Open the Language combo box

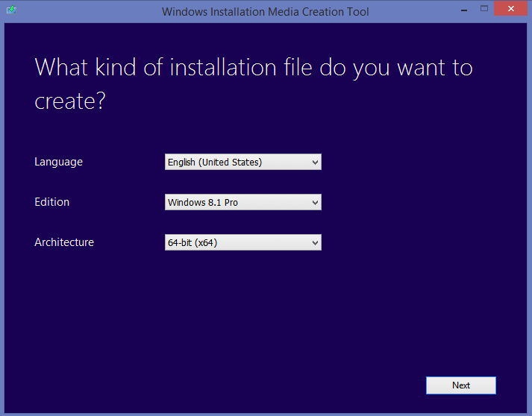[242, 162]
